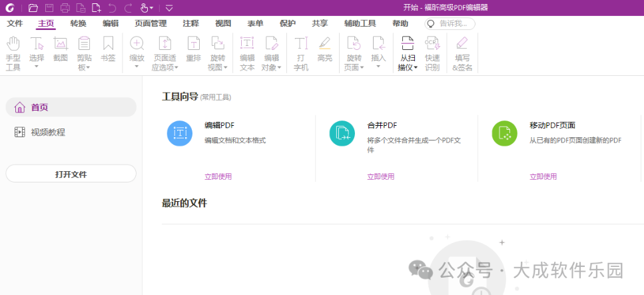Click the 打开文件 open file button

[71, 174]
